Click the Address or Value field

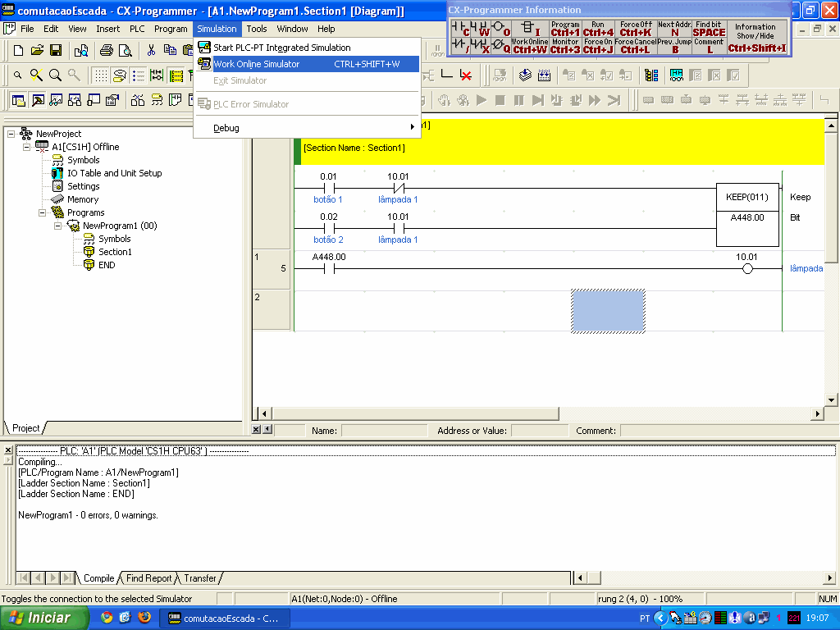click(x=540, y=430)
